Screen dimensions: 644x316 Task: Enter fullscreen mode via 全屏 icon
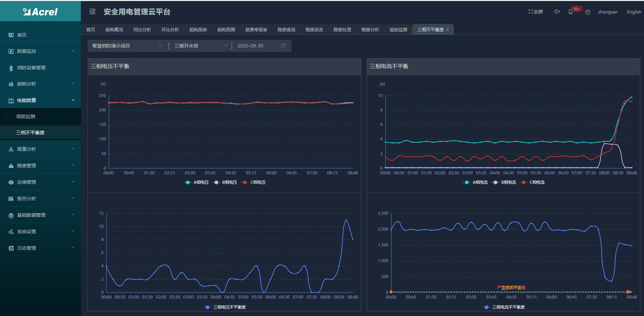pos(535,12)
